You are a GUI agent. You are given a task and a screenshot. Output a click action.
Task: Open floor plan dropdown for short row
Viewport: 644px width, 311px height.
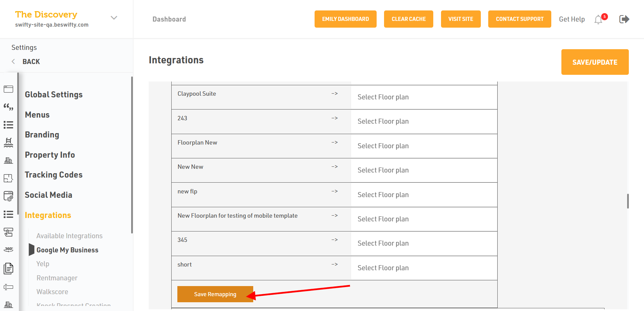coord(424,268)
